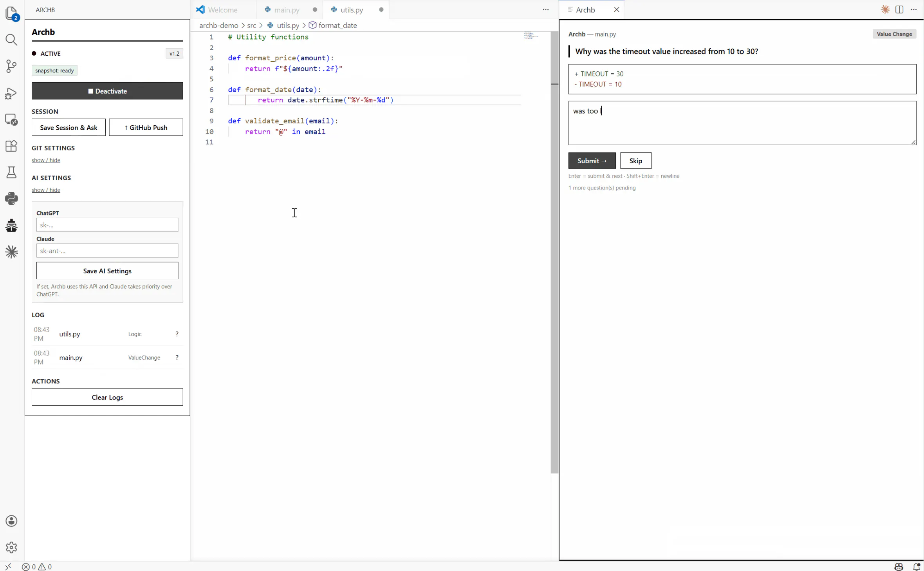Click the Skip button
Screen dimensions: 924x571
[635, 161]
